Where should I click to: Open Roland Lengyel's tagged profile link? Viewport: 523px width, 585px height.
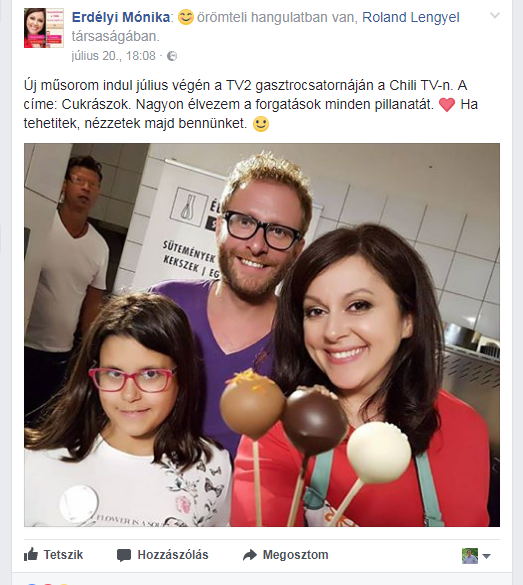click(411, 17)
